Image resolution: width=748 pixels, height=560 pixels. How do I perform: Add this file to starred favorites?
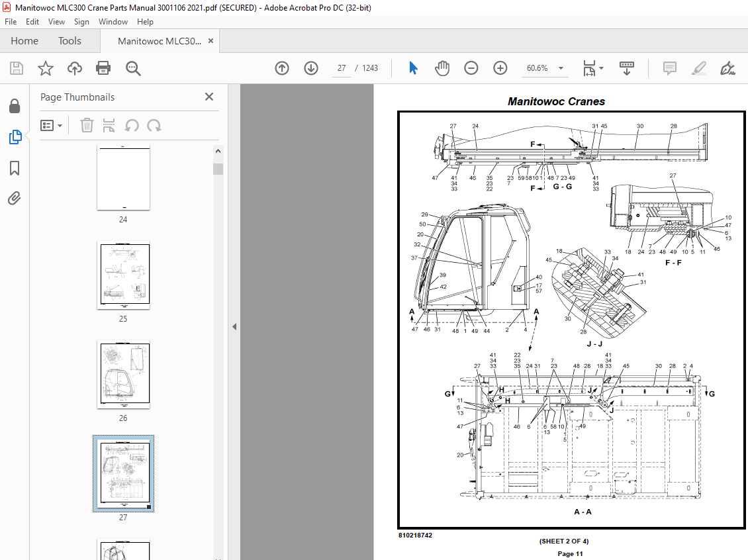[x=45, y=68]
